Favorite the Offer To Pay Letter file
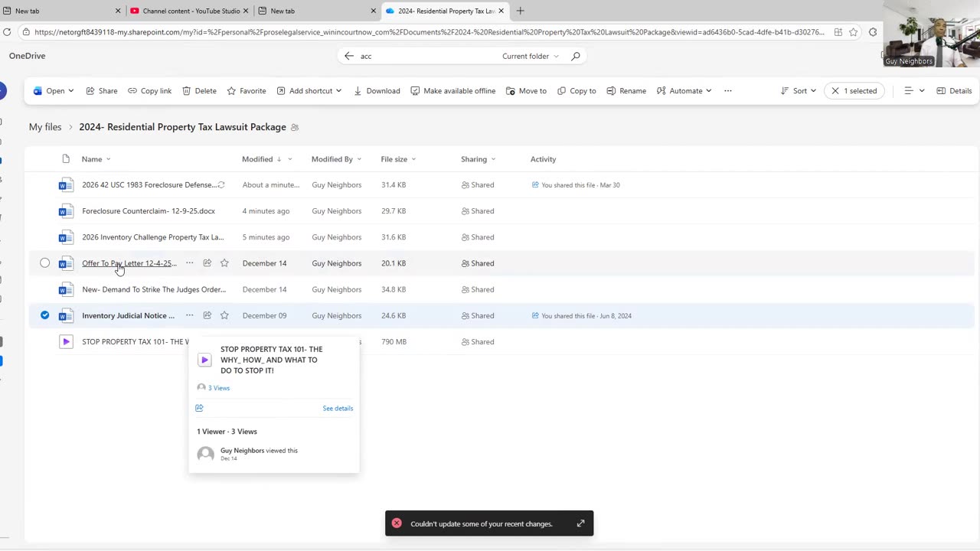The width and height of the screenshot is (980, 551). [224, 263]
